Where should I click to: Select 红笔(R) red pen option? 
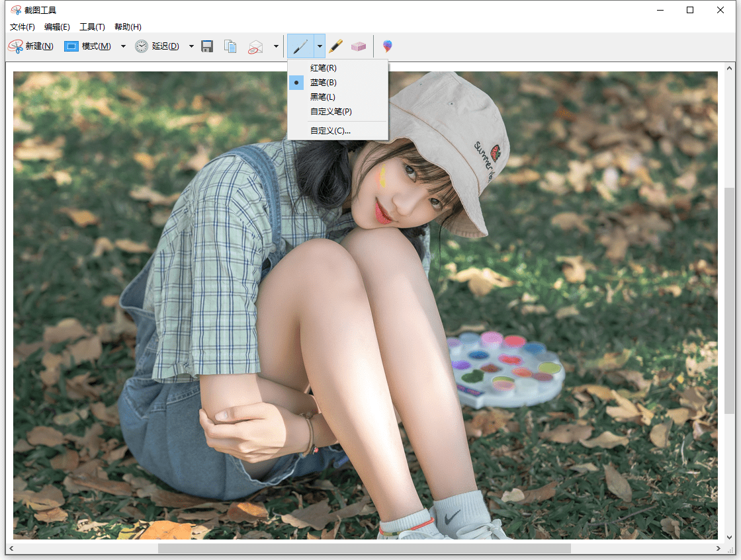point(324,68)
